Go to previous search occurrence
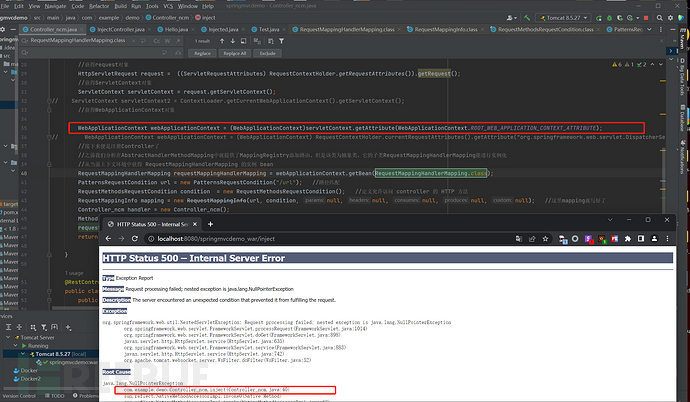 pyautogui.click(x=222, y=41)
